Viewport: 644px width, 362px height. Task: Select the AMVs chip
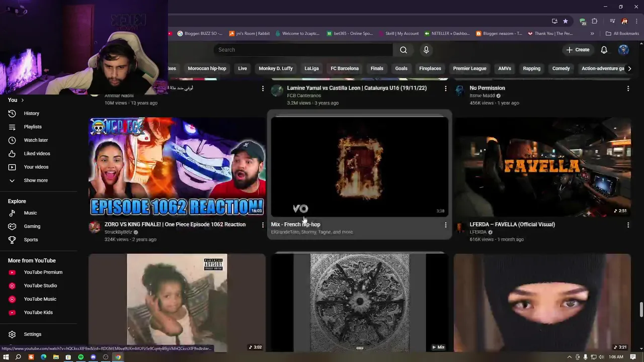pyautogui.click(x=505, y=68)
